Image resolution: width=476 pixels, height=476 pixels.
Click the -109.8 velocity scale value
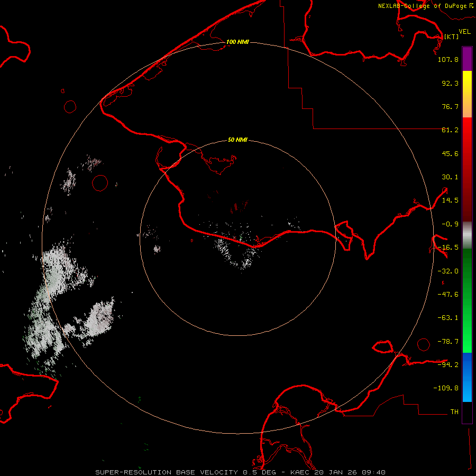point(446,388)
